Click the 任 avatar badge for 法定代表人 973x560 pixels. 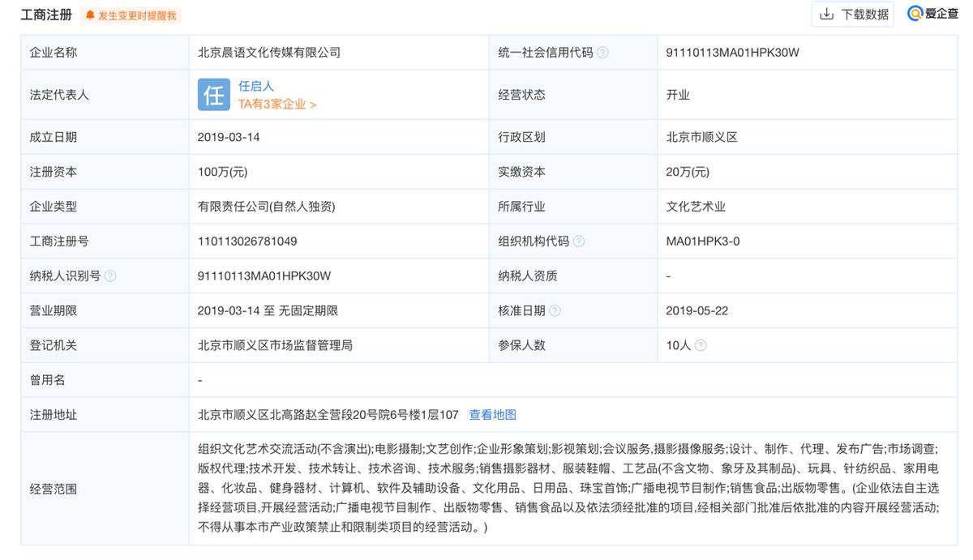(213, 94)
